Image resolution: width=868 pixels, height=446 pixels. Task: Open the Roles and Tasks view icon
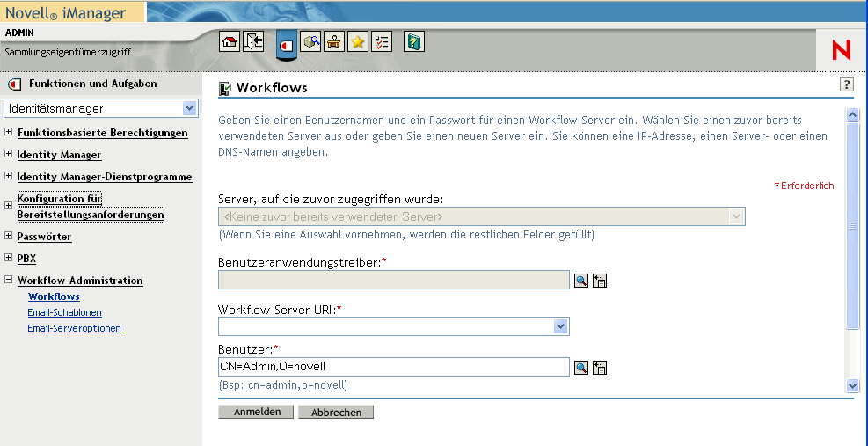(x=287, y=46)
